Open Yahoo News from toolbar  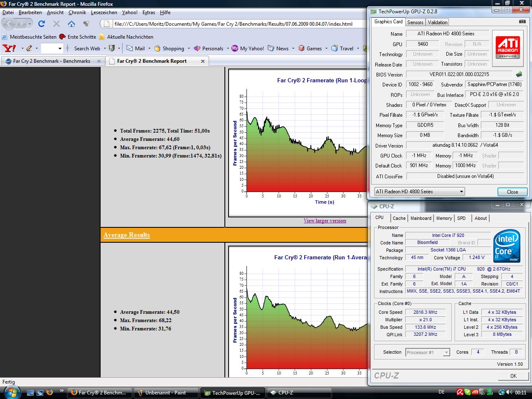click(278, 48)
